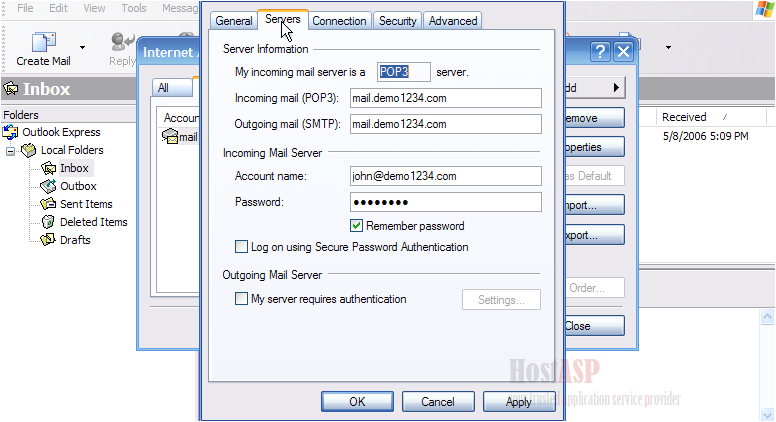Click the Apply button

click(518, 402)
